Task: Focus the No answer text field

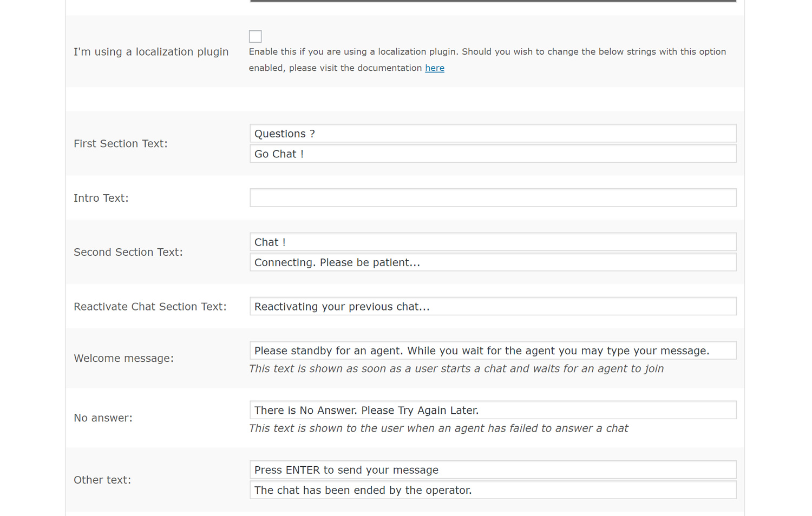Action: [493, 410]
